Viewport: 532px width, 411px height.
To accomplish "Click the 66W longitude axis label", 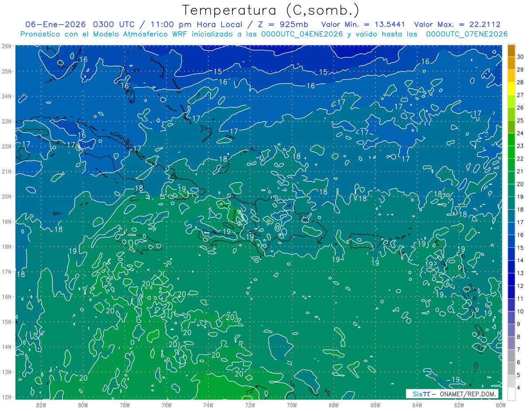I will coord(376,405).
